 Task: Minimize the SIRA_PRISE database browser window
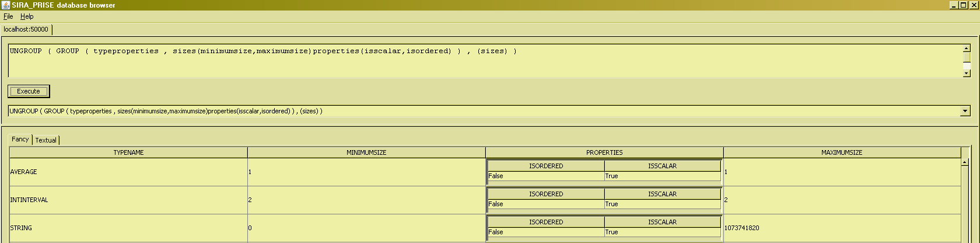954,5
